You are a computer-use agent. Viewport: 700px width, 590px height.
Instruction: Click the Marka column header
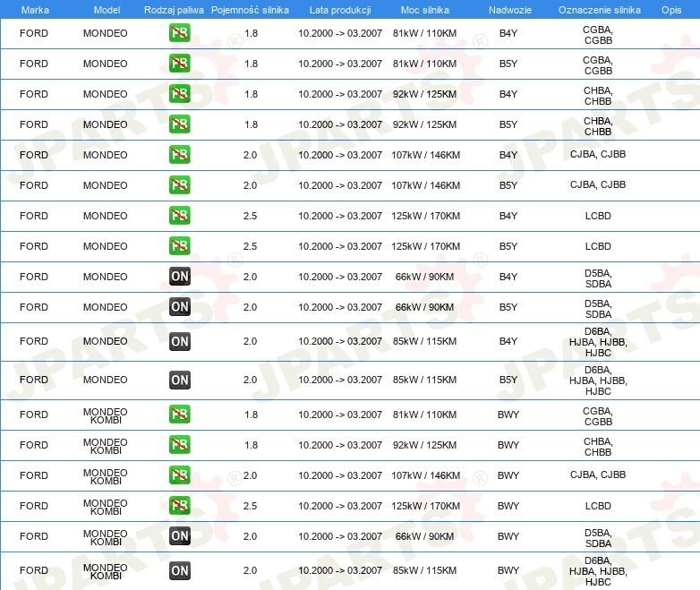pyautogui.click(x=35, y=10)
